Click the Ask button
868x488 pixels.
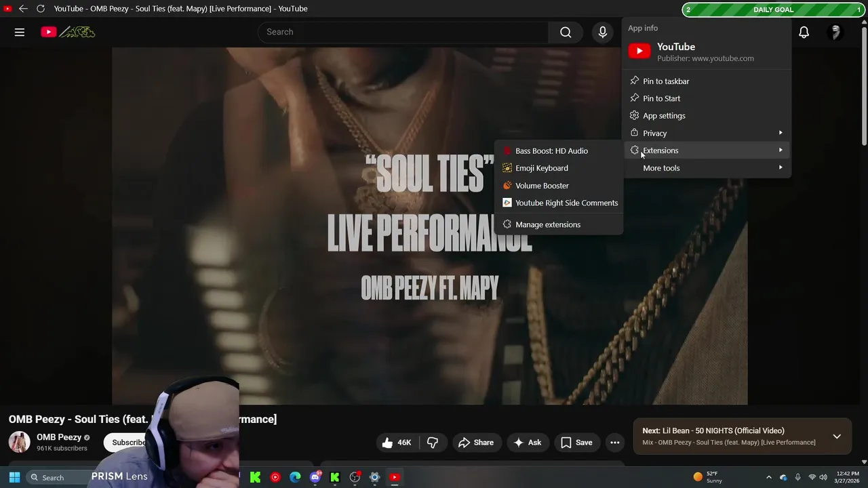click(x=527, y=443)
